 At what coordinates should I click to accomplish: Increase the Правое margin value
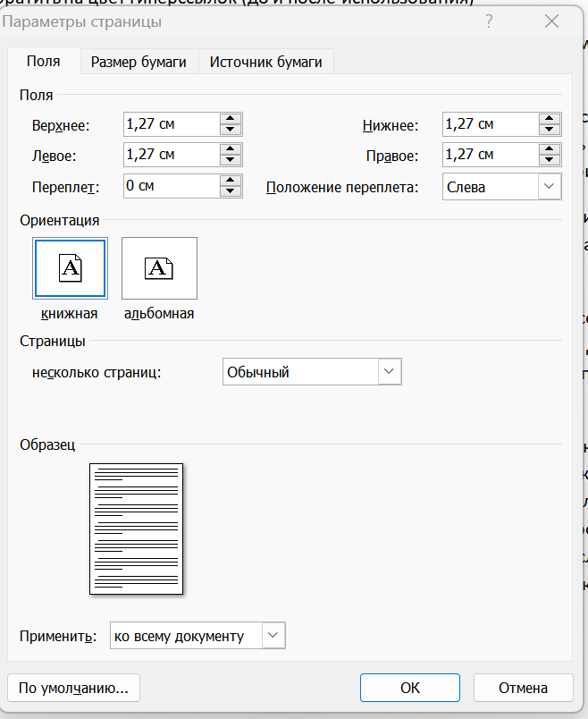(549, 149)
